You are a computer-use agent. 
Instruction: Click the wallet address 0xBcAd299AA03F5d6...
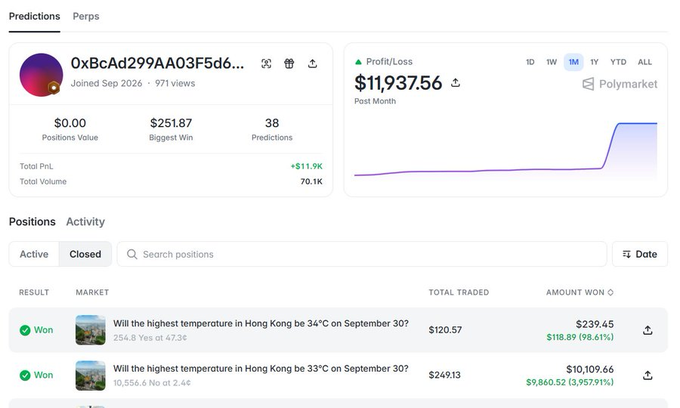157,63
